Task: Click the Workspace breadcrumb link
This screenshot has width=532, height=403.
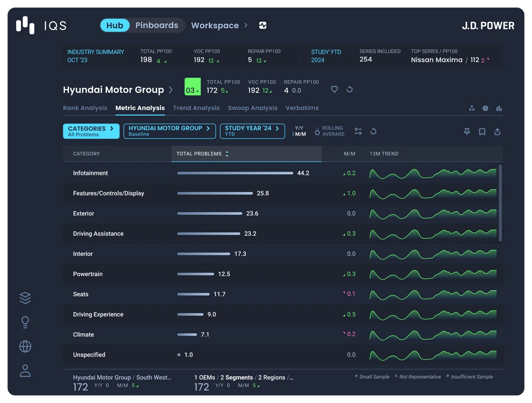Action: click(x=215, y=25)
